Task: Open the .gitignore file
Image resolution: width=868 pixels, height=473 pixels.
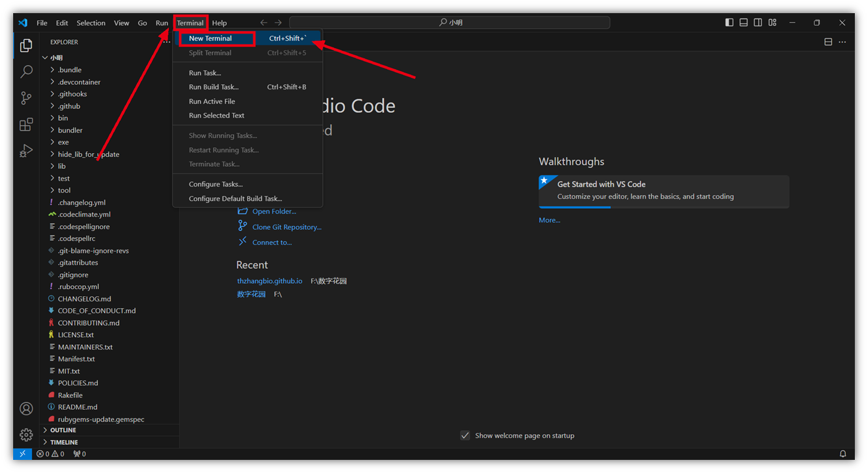Action: pyautogui.click(x=73, y=275)
